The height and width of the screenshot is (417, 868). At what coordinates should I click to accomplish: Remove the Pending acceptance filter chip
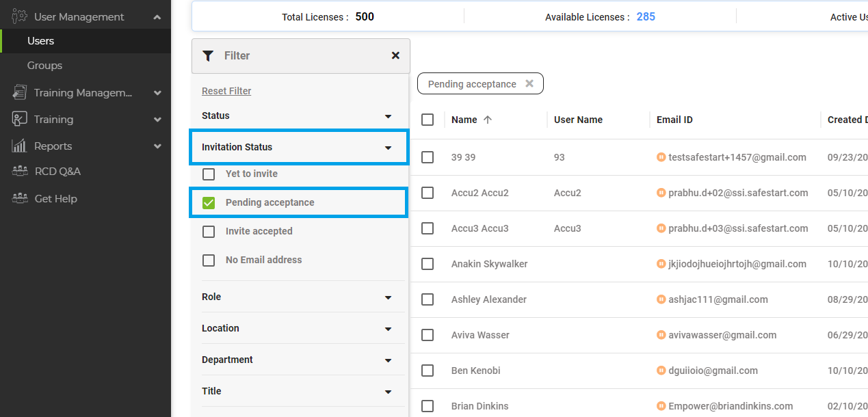[x=529, y=83]
